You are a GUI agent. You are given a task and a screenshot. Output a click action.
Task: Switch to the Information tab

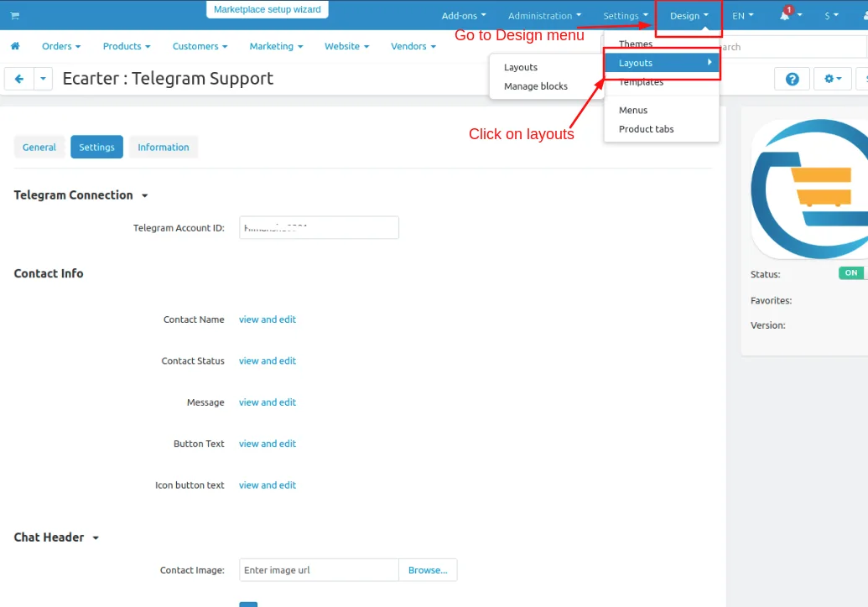coord(164,148)
